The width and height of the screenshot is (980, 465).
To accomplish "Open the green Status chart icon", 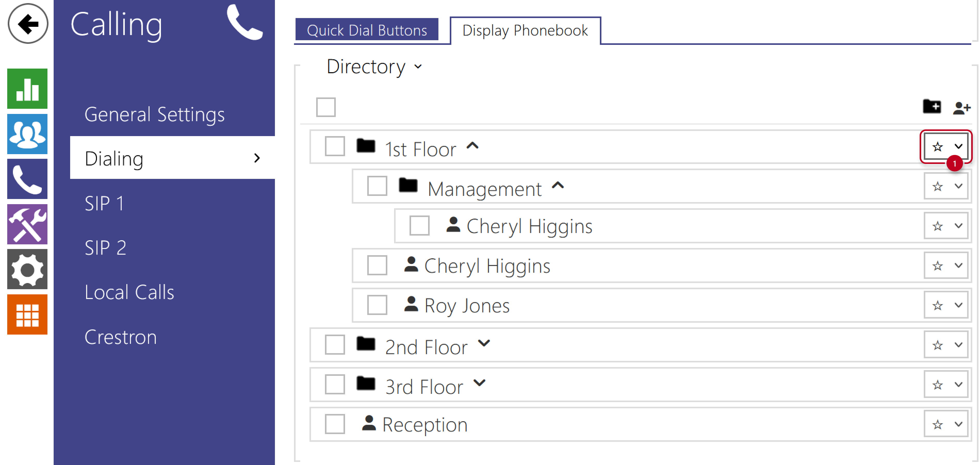I will click(27, 89).
